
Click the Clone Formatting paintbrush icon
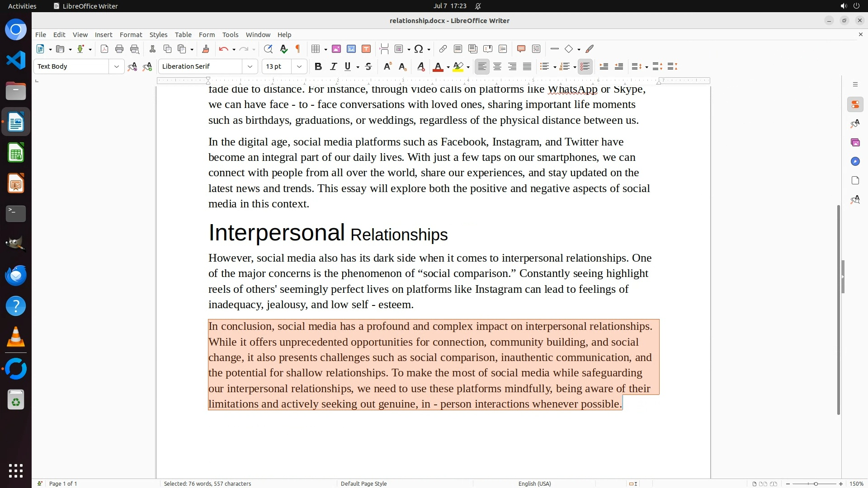tap(206, 49)
